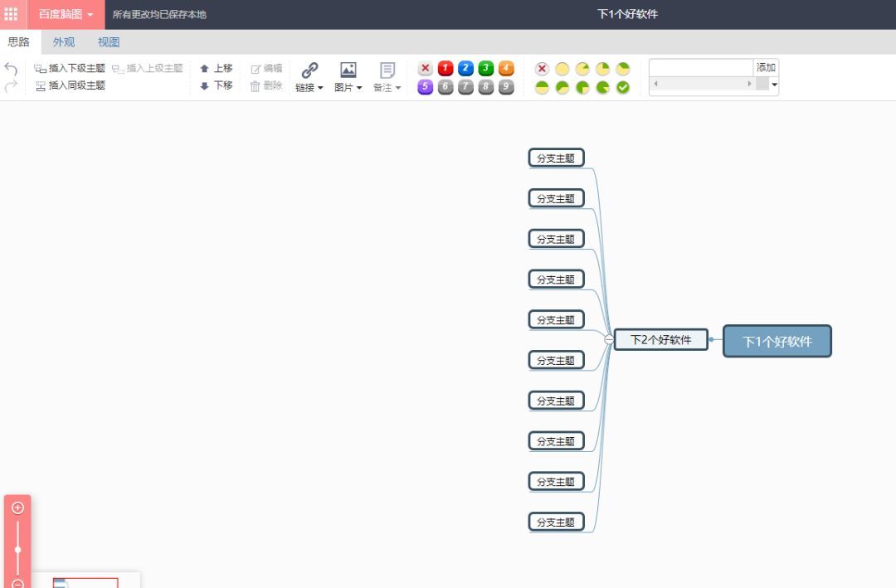Click 插入下级主题 button

pyautogui.click(x=70, y=68)
